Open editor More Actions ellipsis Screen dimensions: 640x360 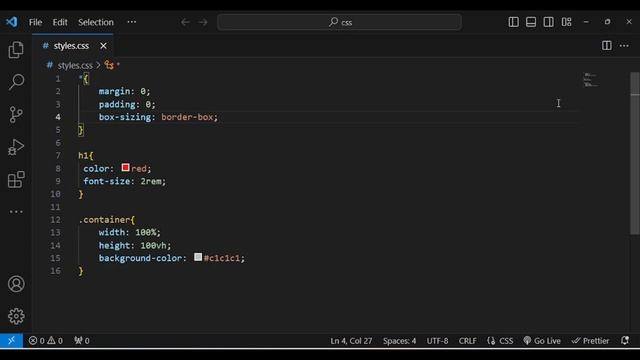coord(624,46)
